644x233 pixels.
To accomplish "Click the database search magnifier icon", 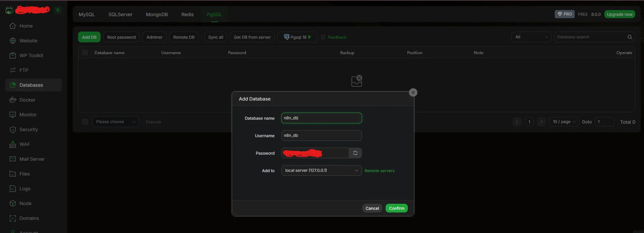I will (x=630, y=37).
